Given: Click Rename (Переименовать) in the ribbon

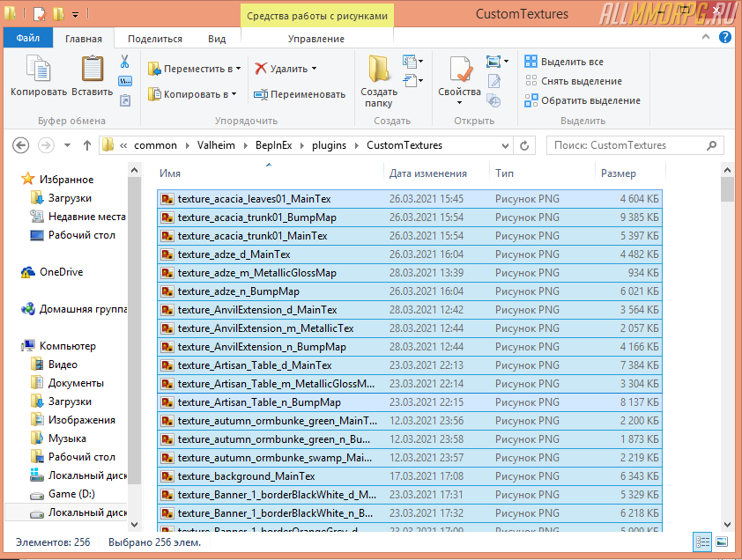Looking at the screenshot, I should (x=300, y=94).
